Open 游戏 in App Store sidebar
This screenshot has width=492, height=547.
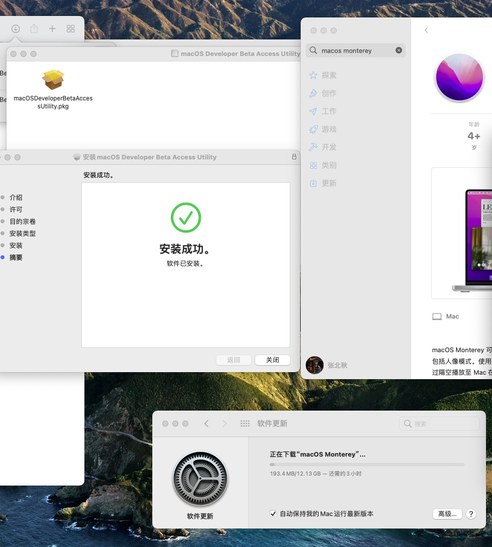(x=323, y=129)
